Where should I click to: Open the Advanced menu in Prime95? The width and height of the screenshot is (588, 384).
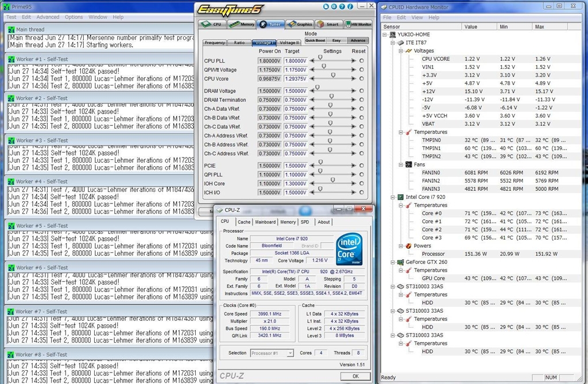click(48, 17)
